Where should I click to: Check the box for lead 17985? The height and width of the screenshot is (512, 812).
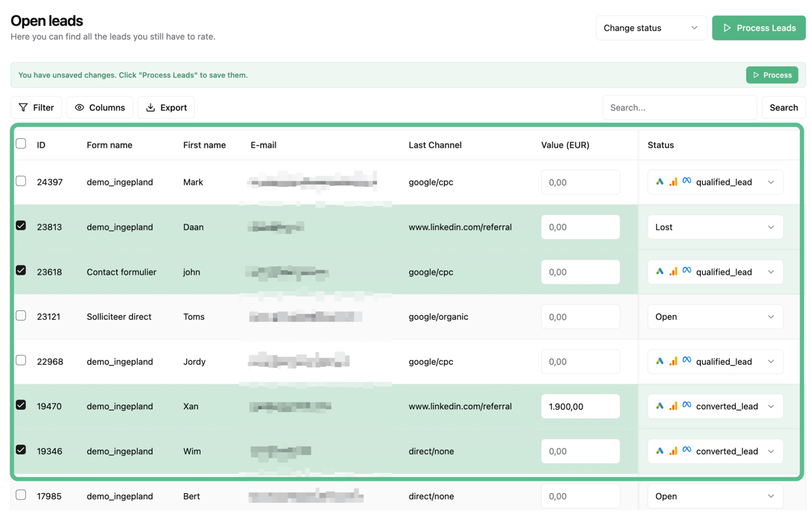tap(21, 495)
